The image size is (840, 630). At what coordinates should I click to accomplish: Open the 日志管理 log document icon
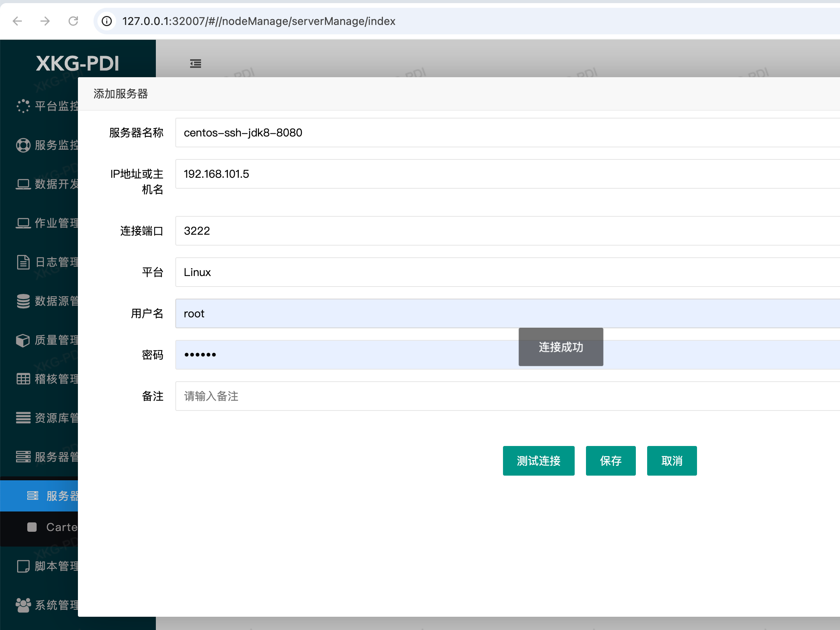pos(23,262)
